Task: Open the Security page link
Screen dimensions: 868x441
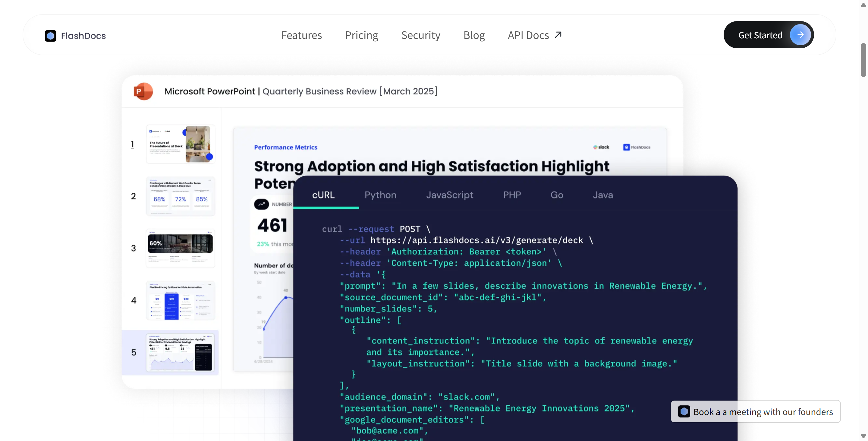Action: click(x=421, y=35)
